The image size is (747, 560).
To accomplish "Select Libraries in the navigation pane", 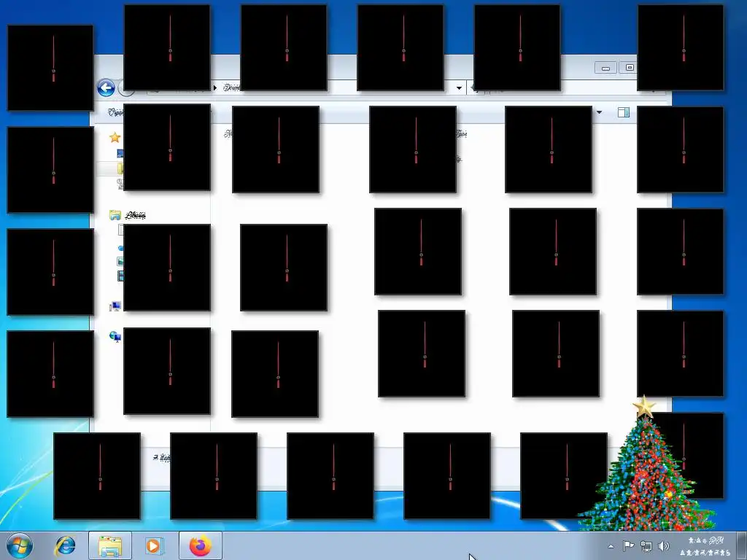I will [135, 215].
